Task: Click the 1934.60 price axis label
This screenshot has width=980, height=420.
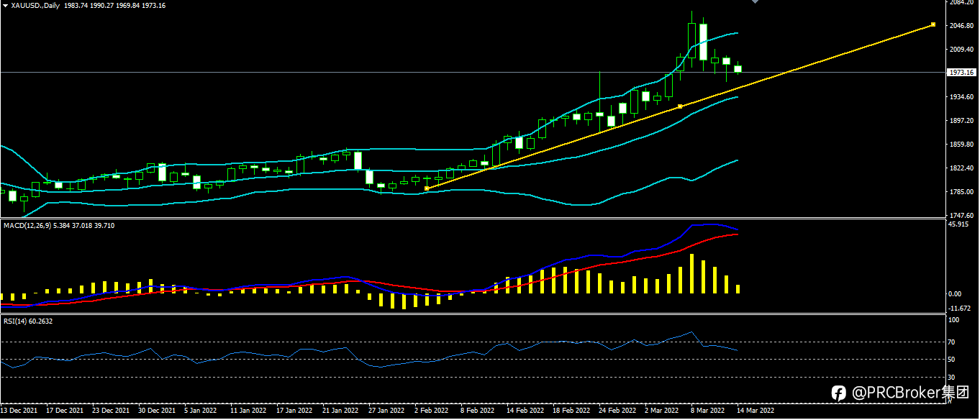Action: (962, 97)
